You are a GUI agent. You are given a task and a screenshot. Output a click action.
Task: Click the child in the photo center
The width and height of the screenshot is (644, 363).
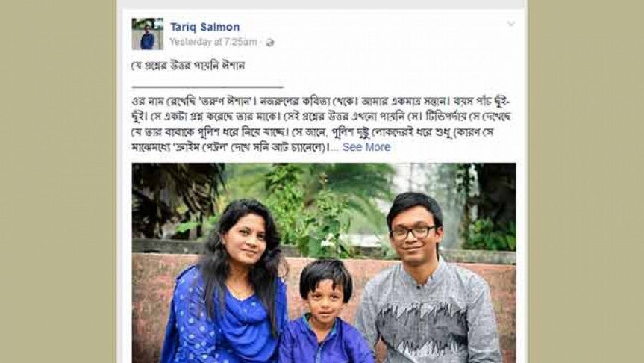tap(325, 311)
